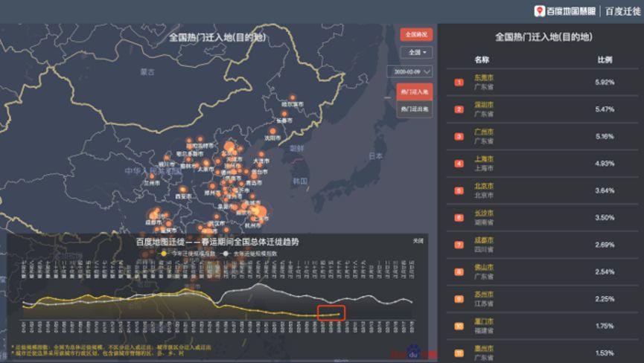
Task: Open 东莞市 in the destination list
Action: (484, 77)
